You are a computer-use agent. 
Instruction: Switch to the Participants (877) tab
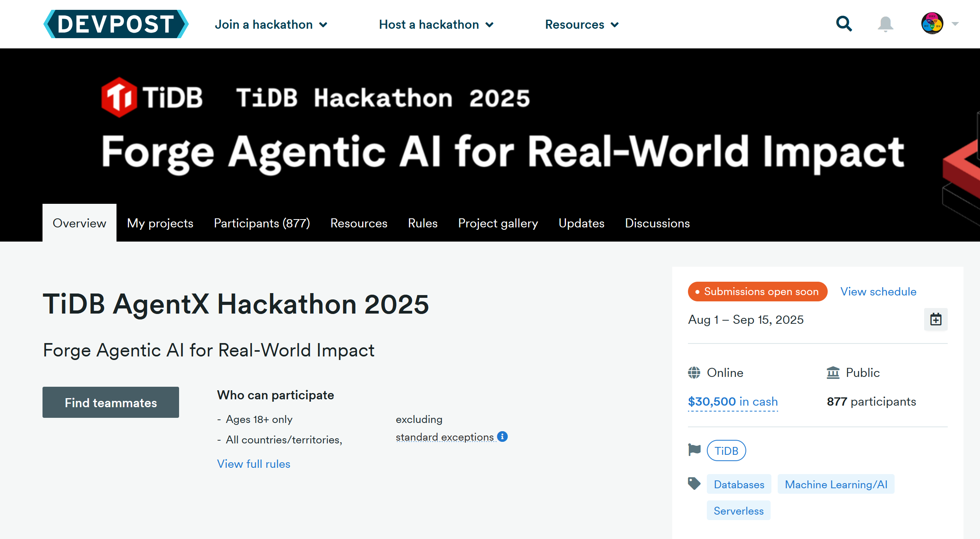(x=262, y=223)
